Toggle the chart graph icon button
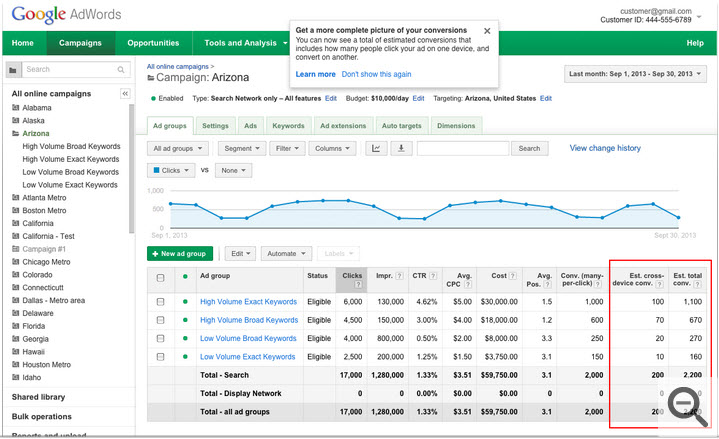The image size is (719, 439). coord(376,149)
